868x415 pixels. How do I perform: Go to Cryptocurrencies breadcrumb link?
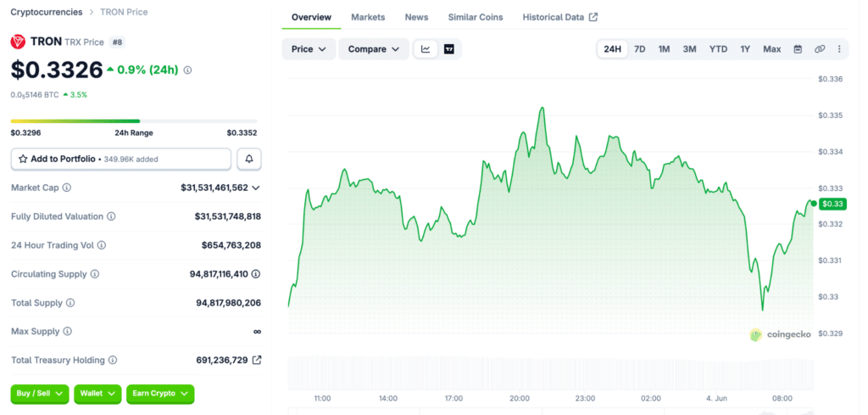coord(47,12)
